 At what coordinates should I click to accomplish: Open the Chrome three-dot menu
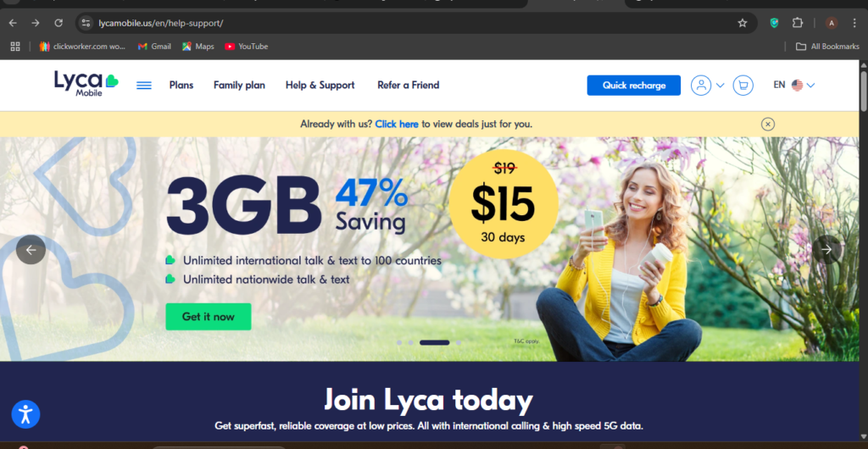854,23
